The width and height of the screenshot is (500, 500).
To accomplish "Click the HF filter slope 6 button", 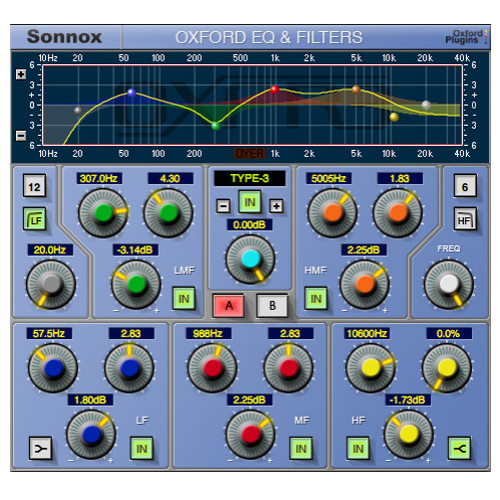I will click(x=465, y=186).
